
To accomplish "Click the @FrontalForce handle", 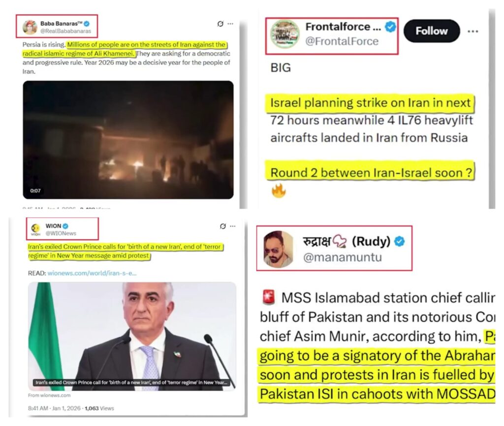I will (342, 41).
